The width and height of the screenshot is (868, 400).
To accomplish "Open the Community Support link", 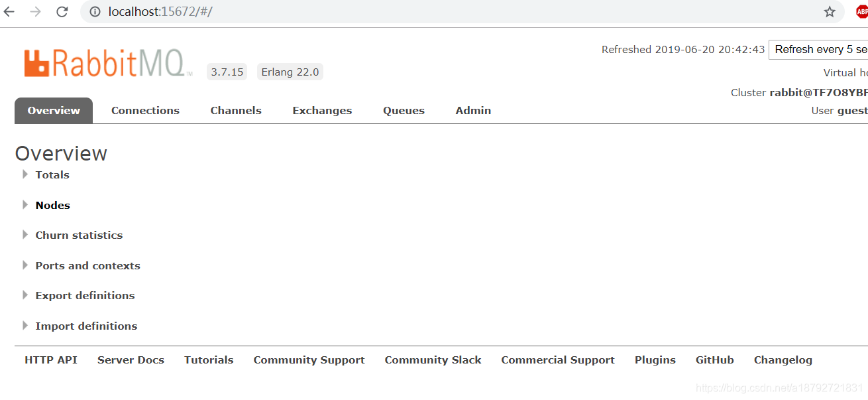I will click(x=309, y=360).
